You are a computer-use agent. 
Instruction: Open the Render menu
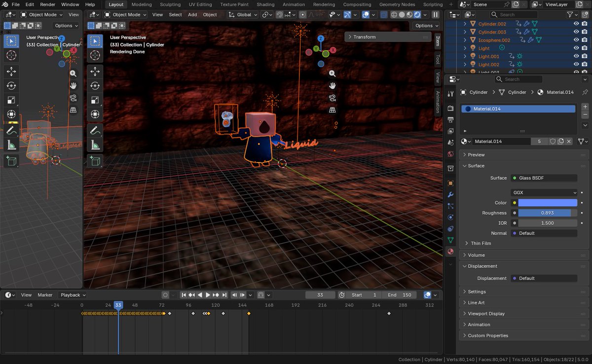48,4
